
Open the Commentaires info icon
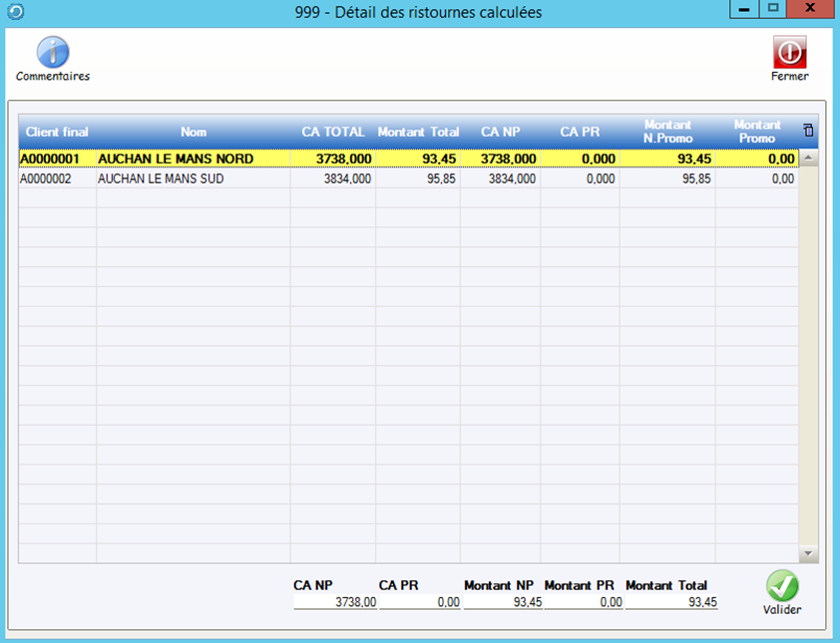pos(52,52)
